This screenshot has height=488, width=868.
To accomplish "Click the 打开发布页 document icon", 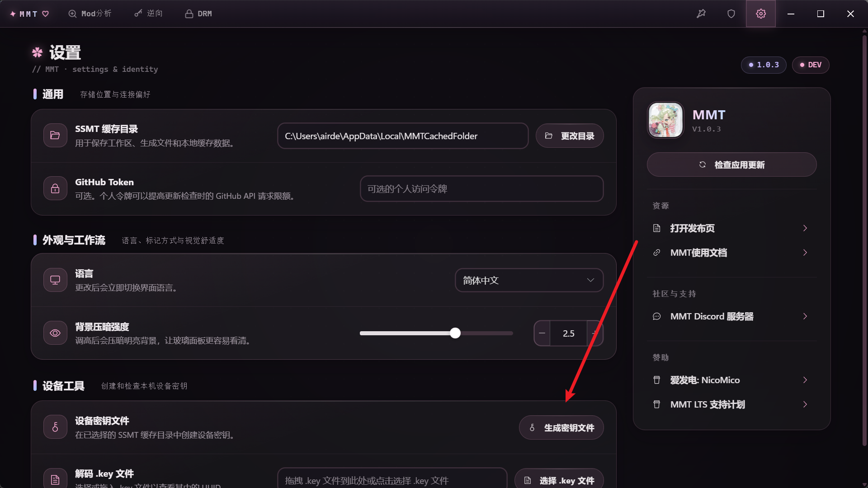I will coord(657,228).
